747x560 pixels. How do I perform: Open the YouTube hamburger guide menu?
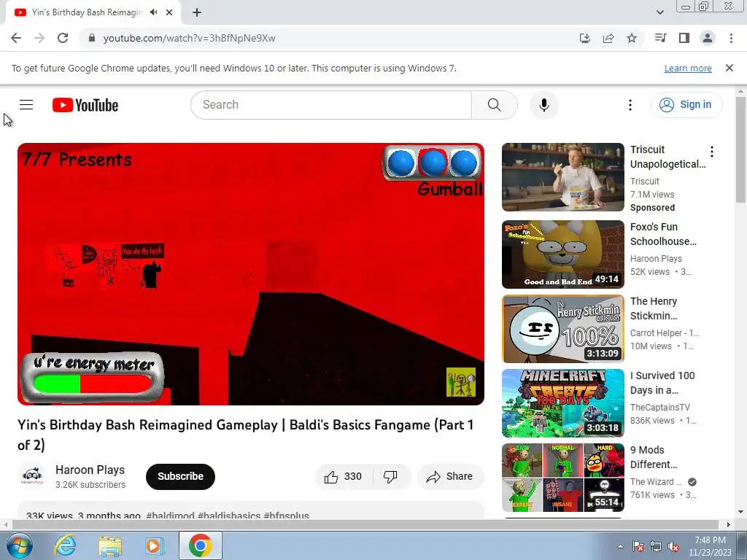click(26, 105)
